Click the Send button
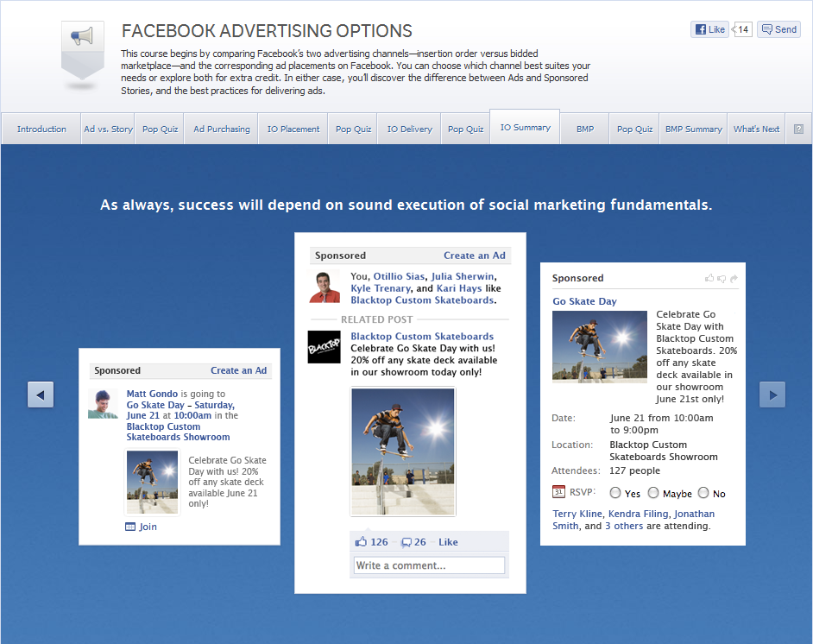 coord(778,29)
